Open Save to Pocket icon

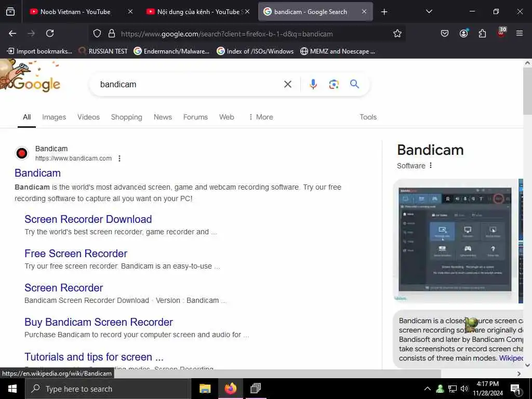click(x=445, y=33)
